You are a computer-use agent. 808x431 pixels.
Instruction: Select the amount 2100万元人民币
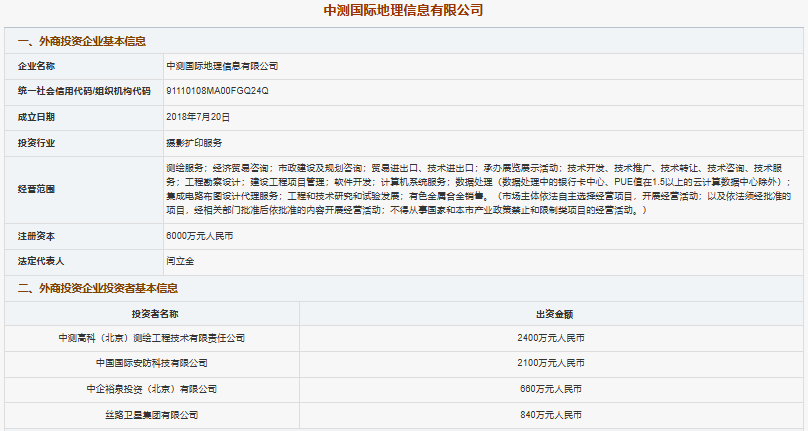coord(551,363)
